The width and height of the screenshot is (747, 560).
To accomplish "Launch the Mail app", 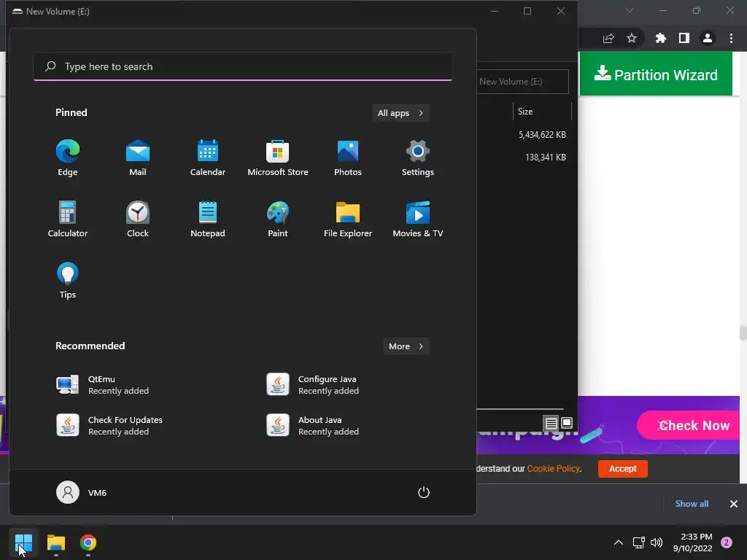I will point(138,158).
